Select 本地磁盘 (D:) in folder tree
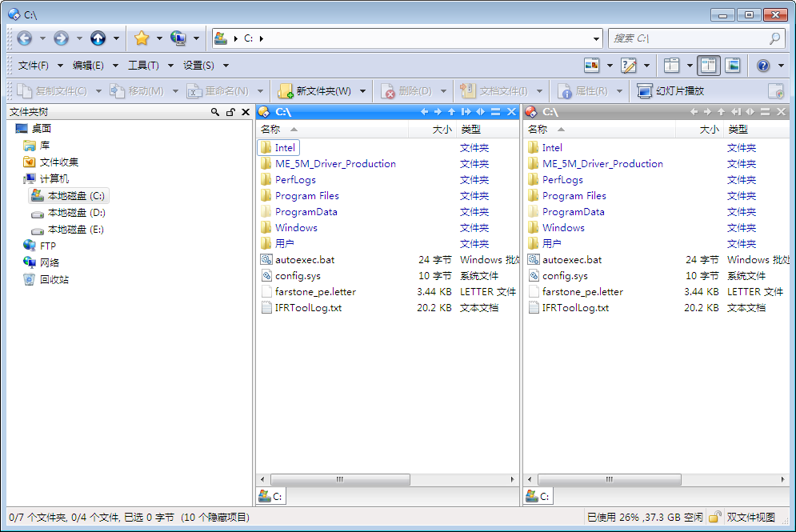The image size is (796, 532). point(77,213)
